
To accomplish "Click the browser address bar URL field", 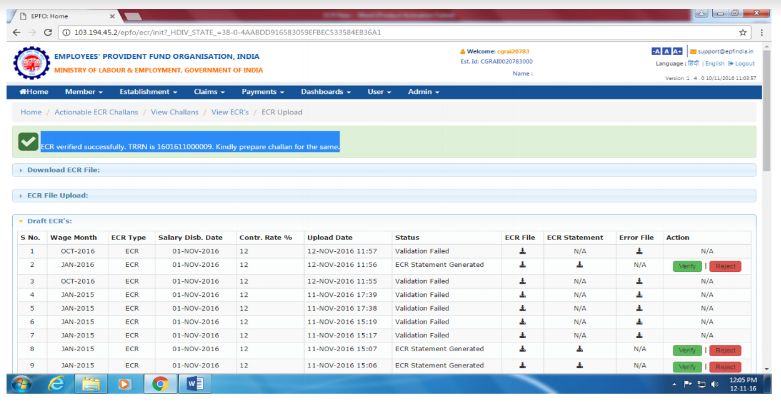I will click(x=300, y=31).
